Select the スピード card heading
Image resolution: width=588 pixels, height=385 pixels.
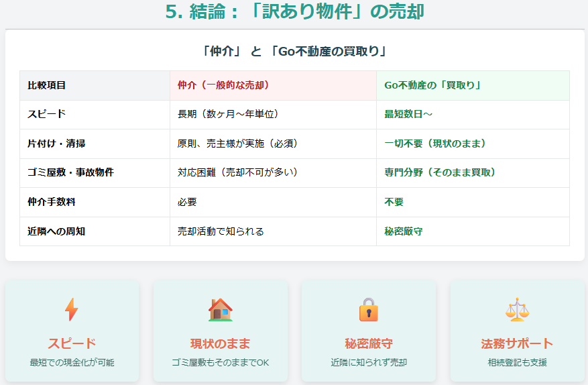click(72, 344)
